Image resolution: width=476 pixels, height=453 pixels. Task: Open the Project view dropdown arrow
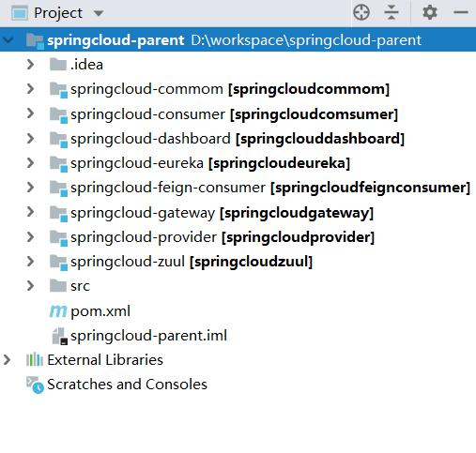(99, 13)
